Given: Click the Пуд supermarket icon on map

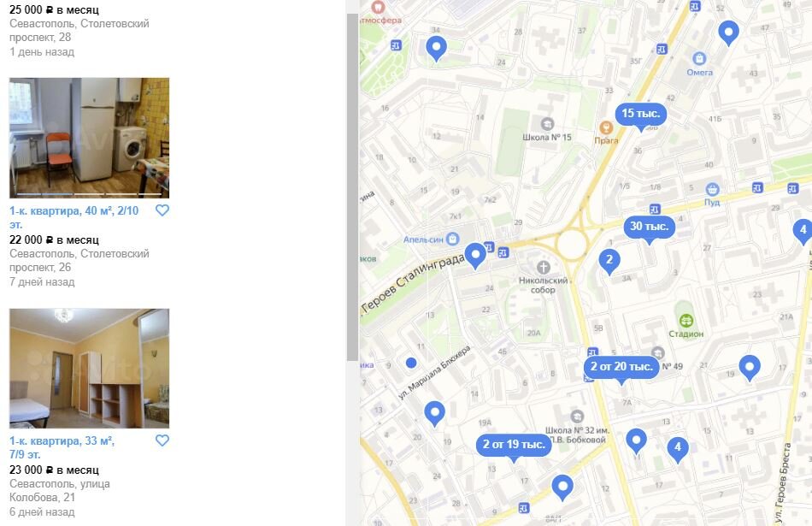Looking at the screenshot, I should 712,189.
